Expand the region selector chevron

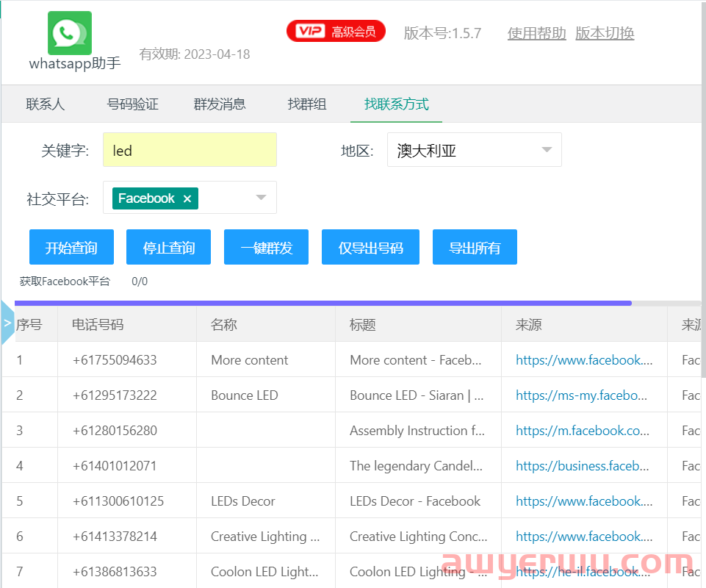click(546, 149)
